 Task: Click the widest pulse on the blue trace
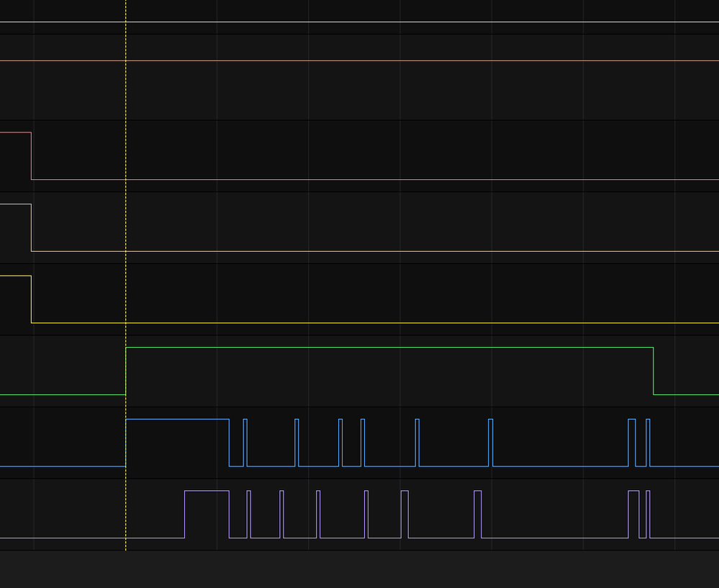click(178, 443)
